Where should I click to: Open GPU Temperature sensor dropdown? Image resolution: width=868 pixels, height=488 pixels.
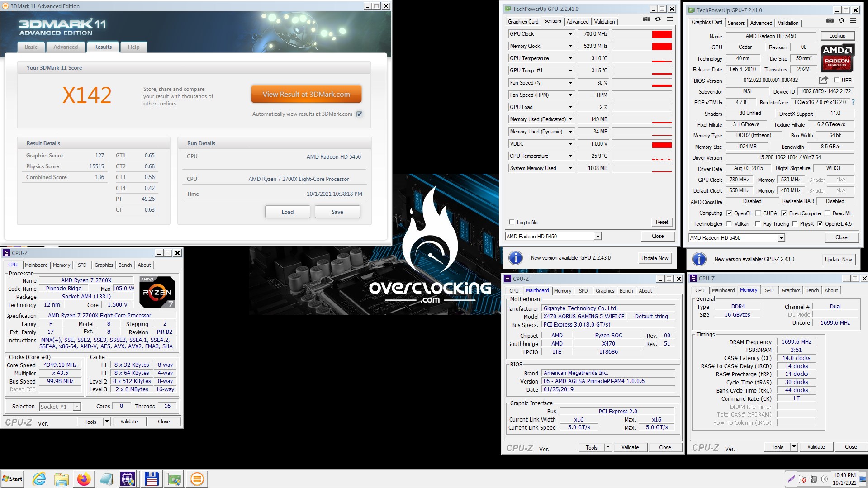coord(570,58)
